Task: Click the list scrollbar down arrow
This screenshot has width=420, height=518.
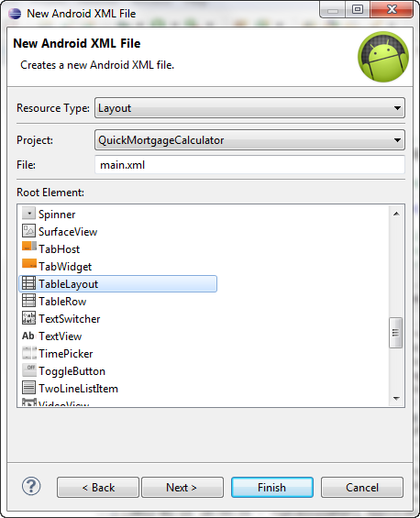Action: coord(396,399)
